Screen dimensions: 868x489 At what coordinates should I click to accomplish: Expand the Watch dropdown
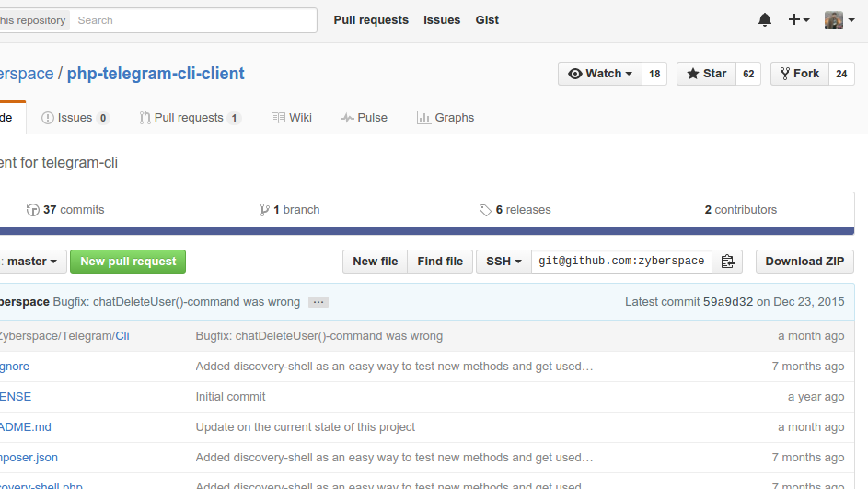pyautogui.click(x=600, y=74)
